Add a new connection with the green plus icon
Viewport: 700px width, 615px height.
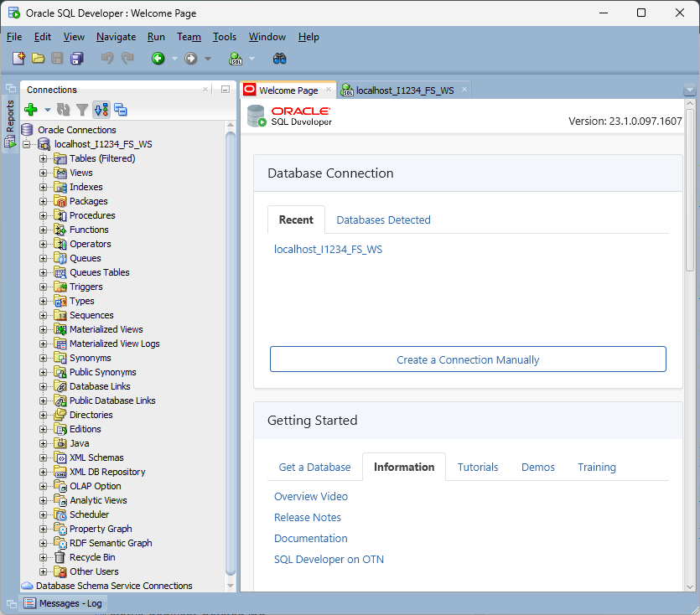pyautogui.click(x=29, y=109)
